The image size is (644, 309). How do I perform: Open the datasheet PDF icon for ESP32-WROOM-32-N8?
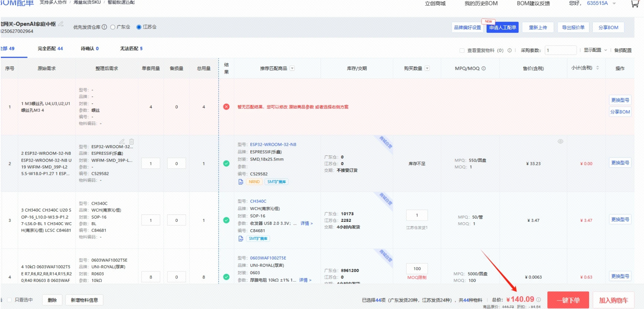coord(241,182)
